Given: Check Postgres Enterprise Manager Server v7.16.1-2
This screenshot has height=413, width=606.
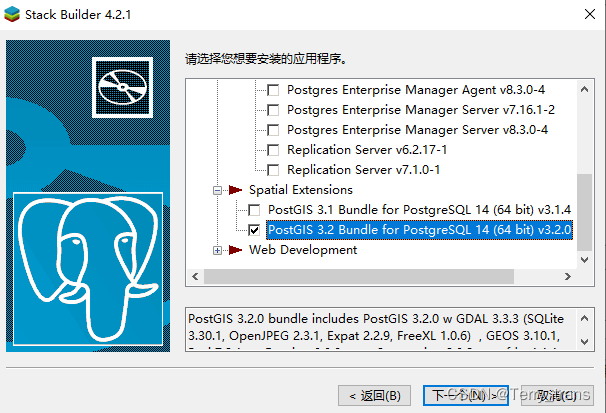Looking at the screenshot, I should pos(273,110).
